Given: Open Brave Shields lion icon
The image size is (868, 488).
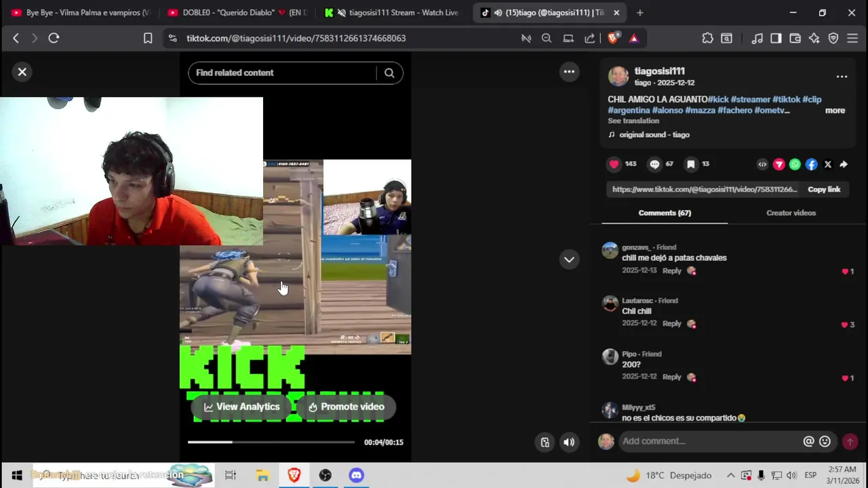Looking at the screenshot, I should [613, 39].
